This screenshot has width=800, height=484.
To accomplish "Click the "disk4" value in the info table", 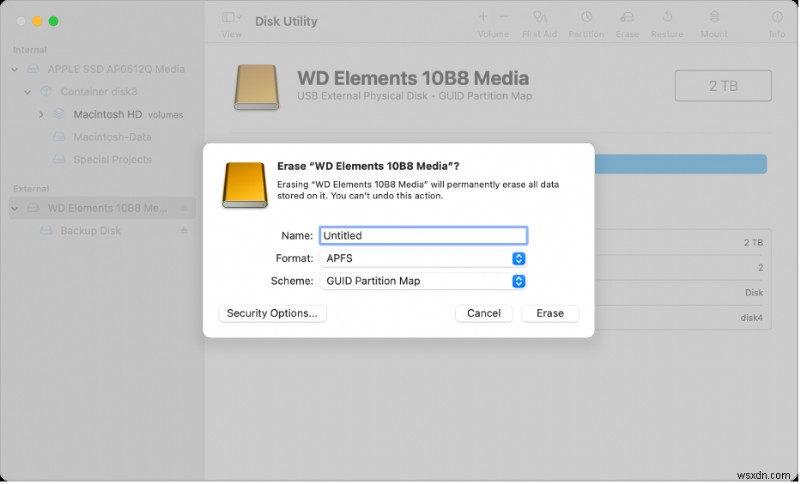I will tap(751, 318).
